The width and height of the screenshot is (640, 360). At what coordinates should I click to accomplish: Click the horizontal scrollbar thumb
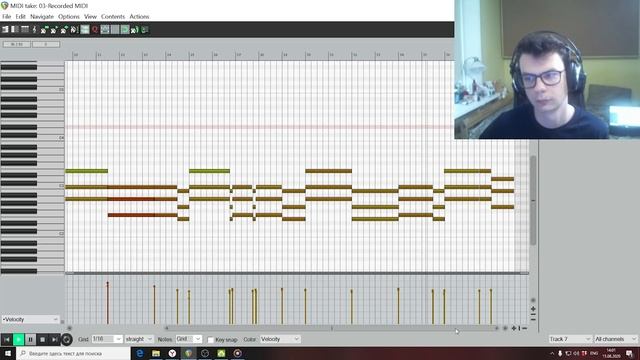click(331, 328)
